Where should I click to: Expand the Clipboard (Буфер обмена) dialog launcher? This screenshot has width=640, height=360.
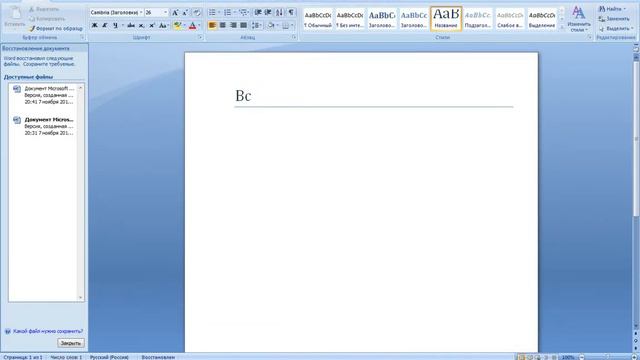(82, 37)
